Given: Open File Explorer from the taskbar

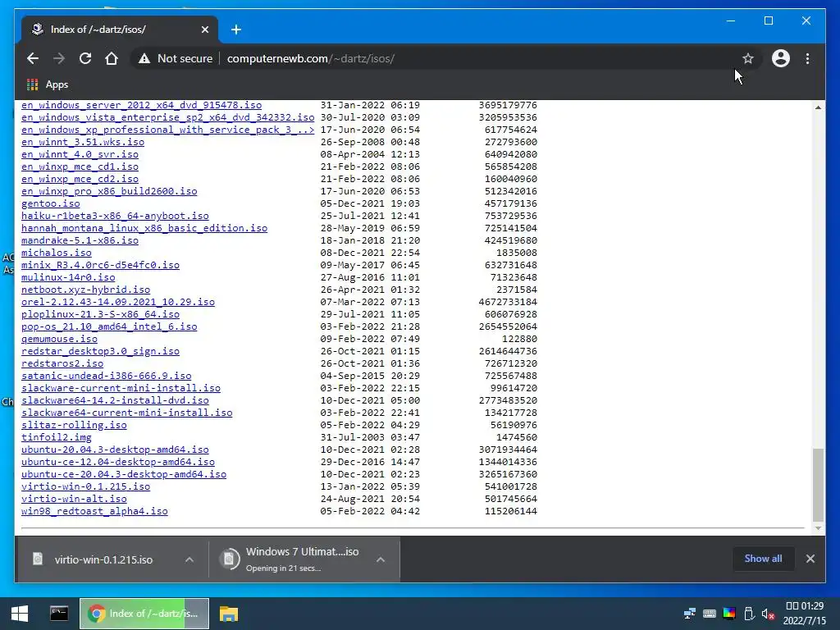Looking at the screenshot, I should coord(229,614).
